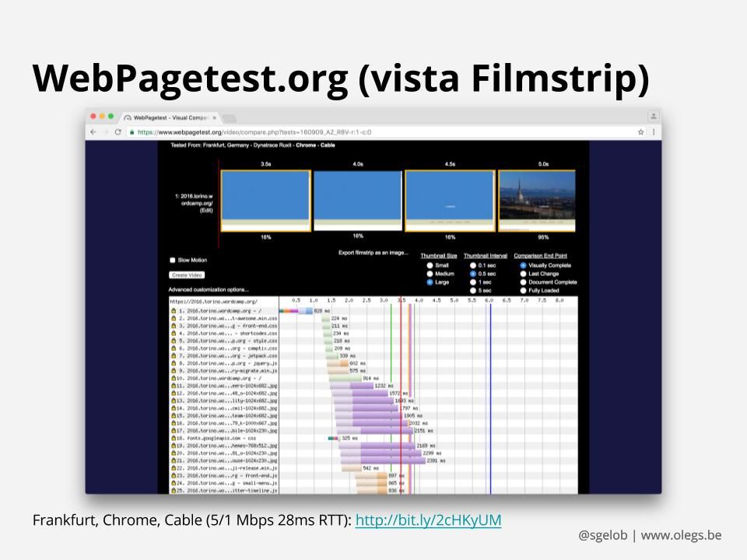Set thumbnail interval to 0.5 sec
The height and width of the screenshot is (560, 747).
(473, 274)
